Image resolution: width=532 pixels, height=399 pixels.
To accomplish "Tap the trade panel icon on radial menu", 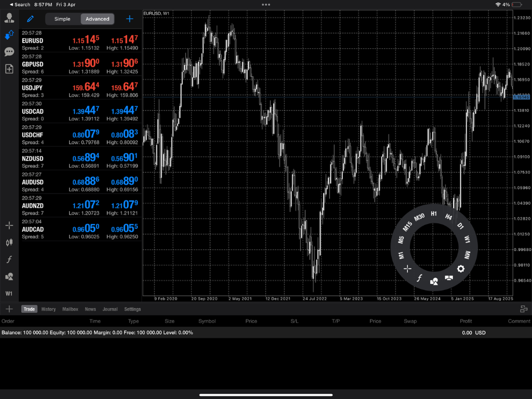I will tap(449, 278).
